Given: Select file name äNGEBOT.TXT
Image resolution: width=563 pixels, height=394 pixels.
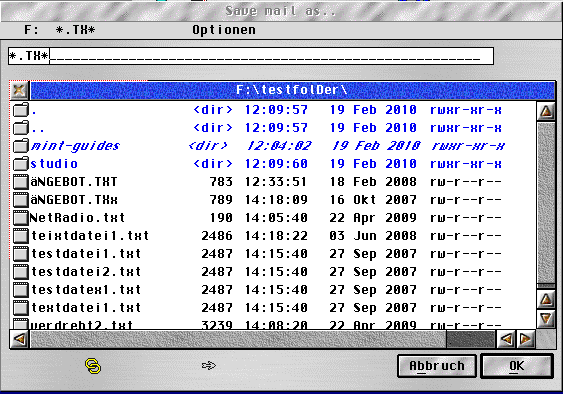Looking at the screenshot, I should 74,182.
